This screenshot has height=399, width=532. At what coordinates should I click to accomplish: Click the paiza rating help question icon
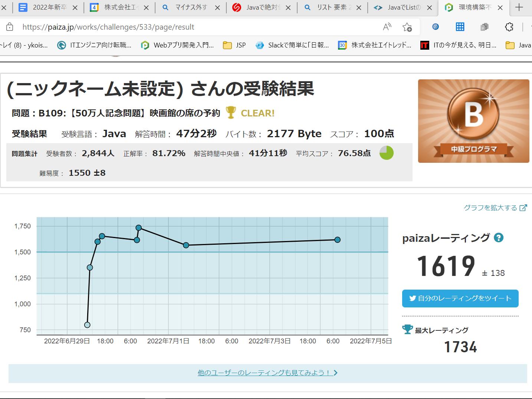click(x=499, y=238)
